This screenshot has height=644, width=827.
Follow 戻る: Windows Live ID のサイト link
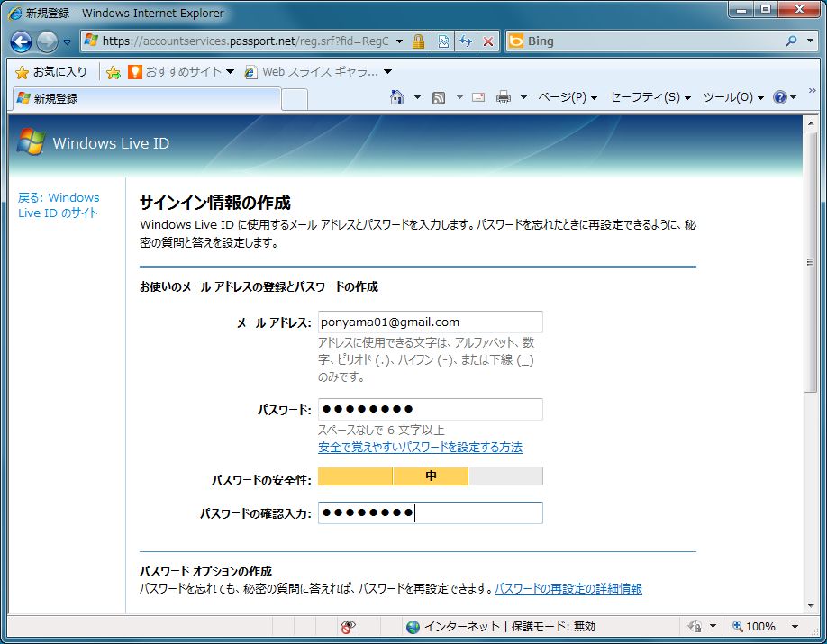pyautogui.click(x=59, y=205)
